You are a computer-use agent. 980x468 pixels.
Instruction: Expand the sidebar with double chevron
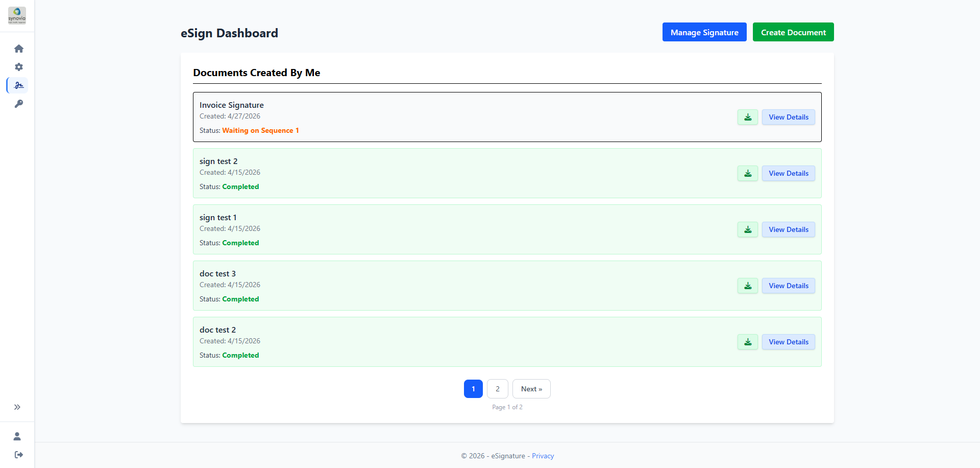[x=17, y=407]
